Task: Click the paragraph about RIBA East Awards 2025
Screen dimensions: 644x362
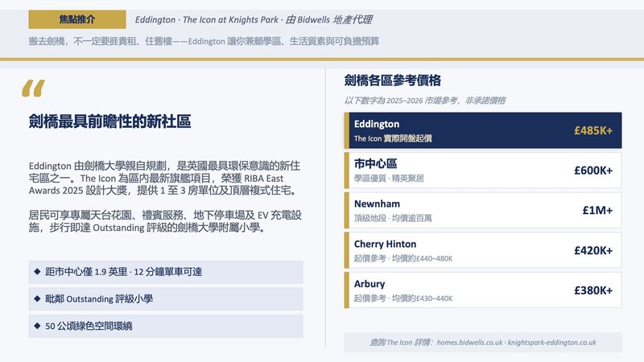Action: point(164,178)
